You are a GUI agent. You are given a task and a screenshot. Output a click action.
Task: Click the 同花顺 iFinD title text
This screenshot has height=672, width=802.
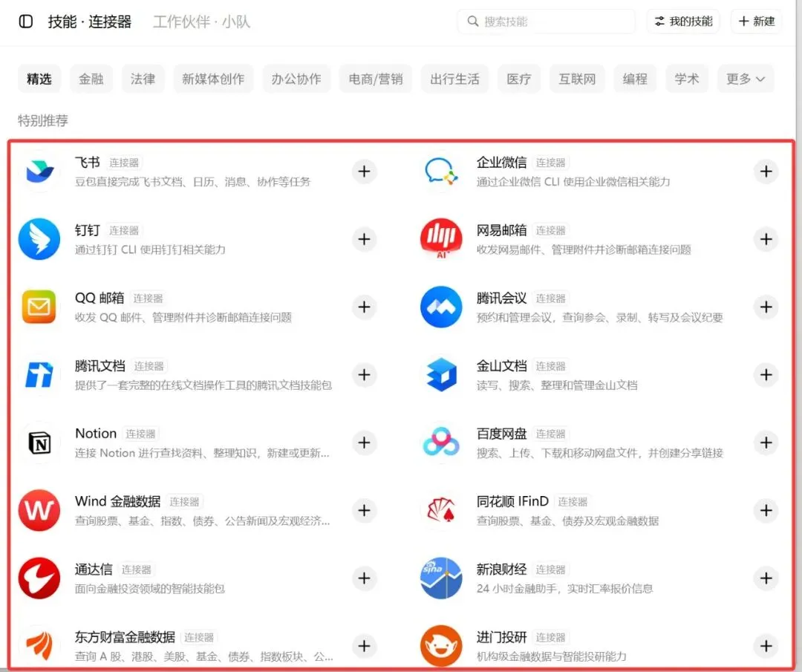click(x=512, y=502)
